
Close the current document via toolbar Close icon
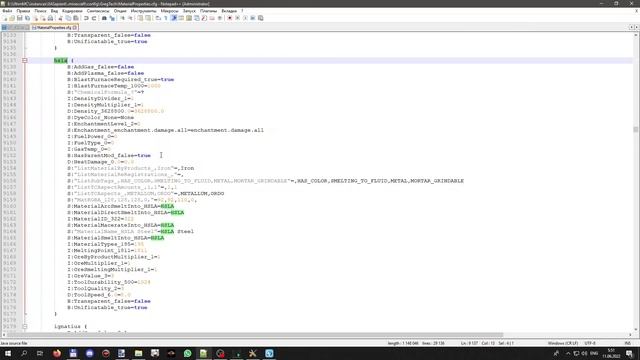coord(36,18)
